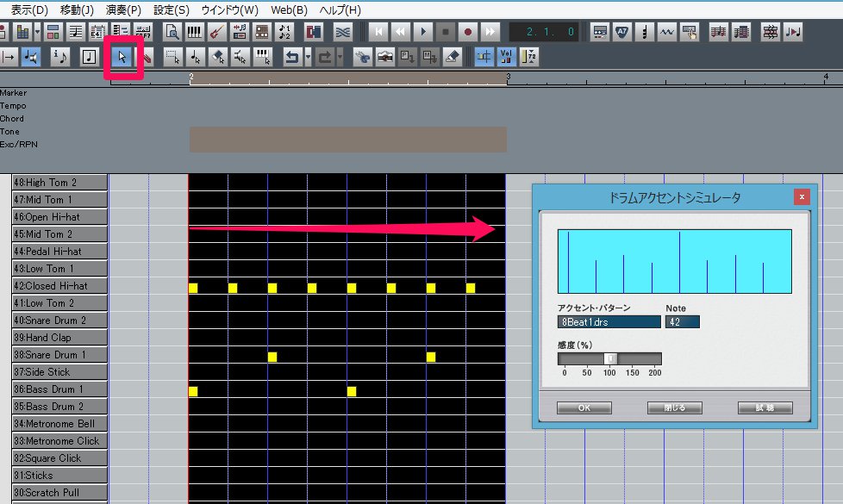This screenshot has width=843, height=504.
Task: Open the guitar fretboard window
Action: (216, 32)
